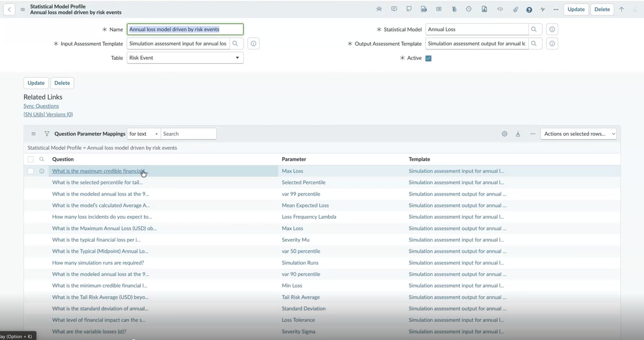Viewport: 644px width, 340px height.
Task: Open 'What is the maximum credible financial' question
Action: point(100,171)
